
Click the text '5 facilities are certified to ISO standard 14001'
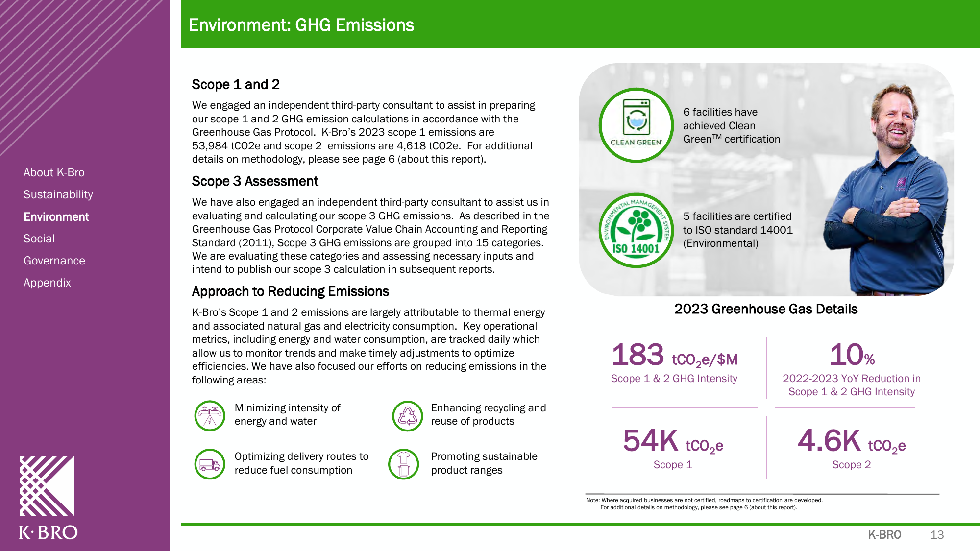point(737,230)
